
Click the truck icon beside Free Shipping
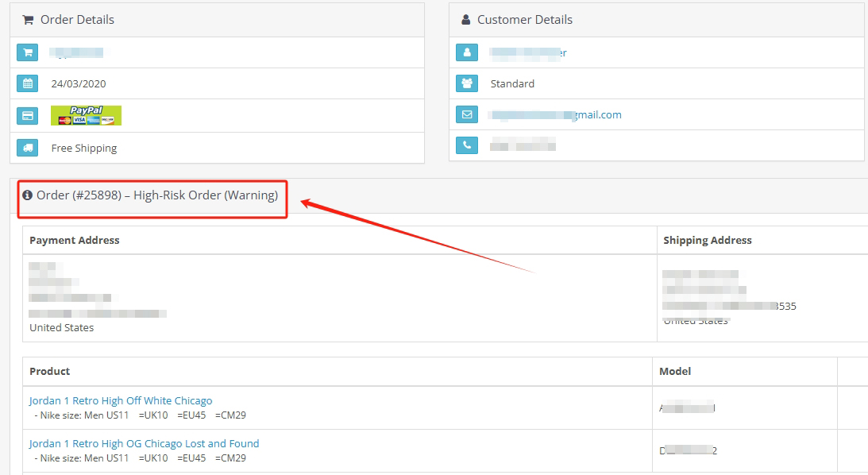tap(28, 148)
